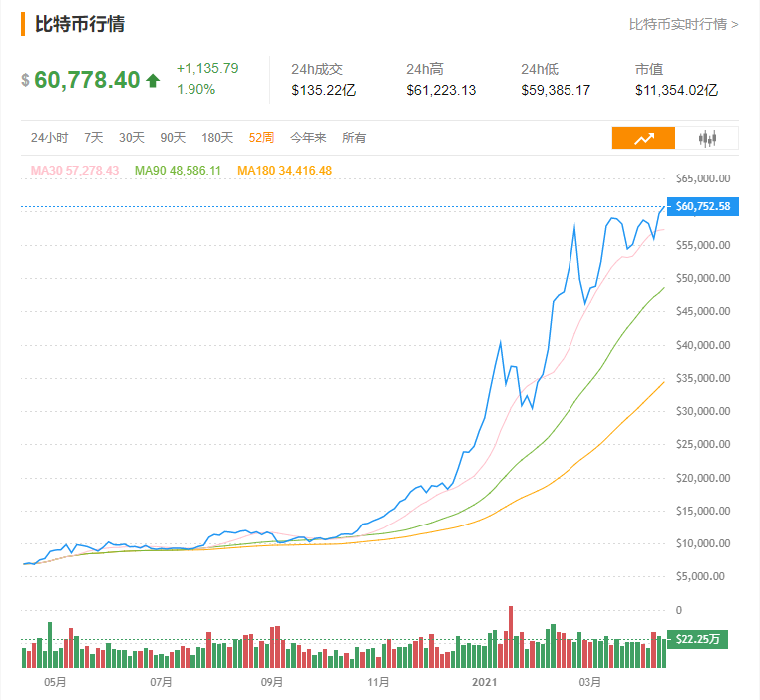Click the 2021 axis label
Screen dimensions: 760x700
[484, 682]
